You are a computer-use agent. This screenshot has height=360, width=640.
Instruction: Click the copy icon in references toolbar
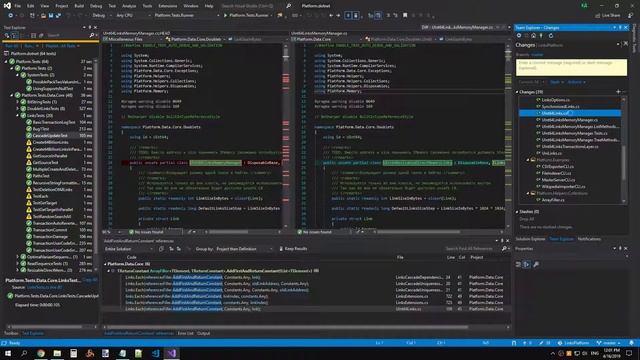coord(161,249)
